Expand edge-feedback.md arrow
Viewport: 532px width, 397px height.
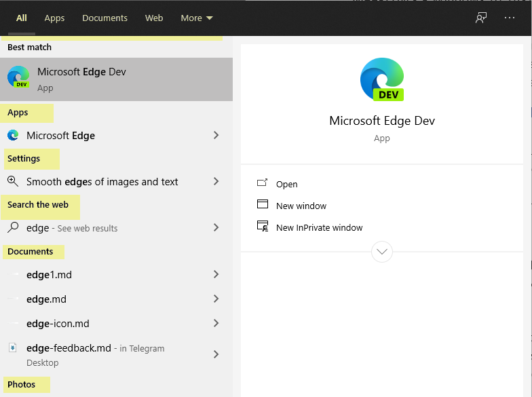click(216, 354)
